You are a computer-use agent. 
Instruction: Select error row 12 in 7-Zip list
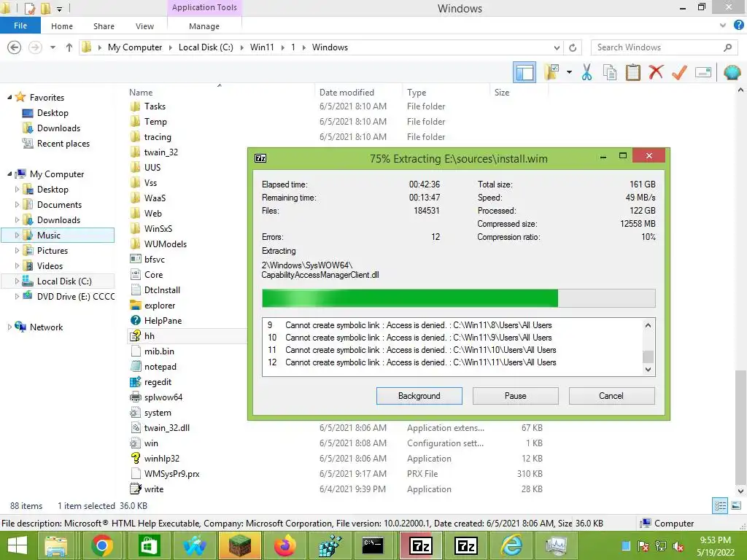coord(452,362)
